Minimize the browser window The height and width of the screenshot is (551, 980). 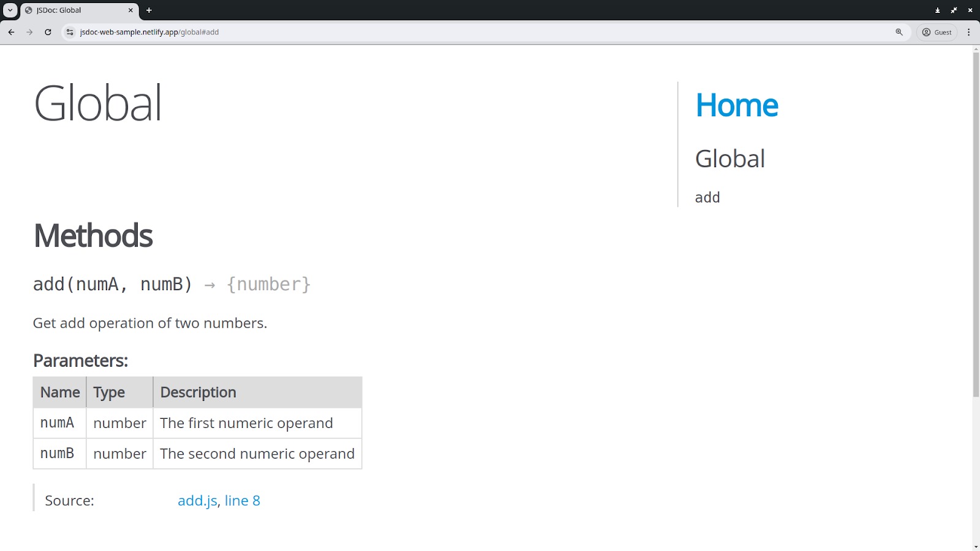(x=937, y=10)
